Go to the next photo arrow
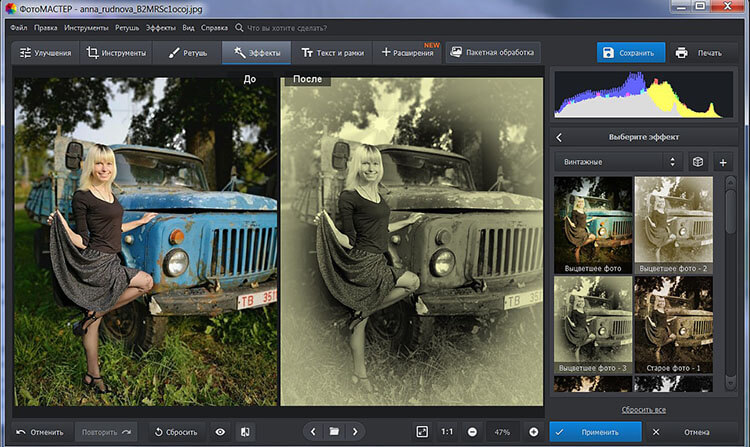 click(x=356, y=431)
